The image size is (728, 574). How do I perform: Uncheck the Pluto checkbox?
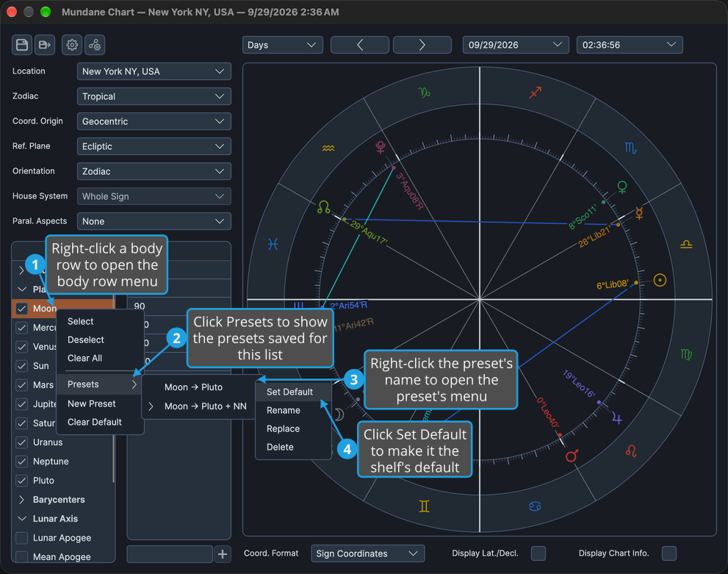pos(22,481)
